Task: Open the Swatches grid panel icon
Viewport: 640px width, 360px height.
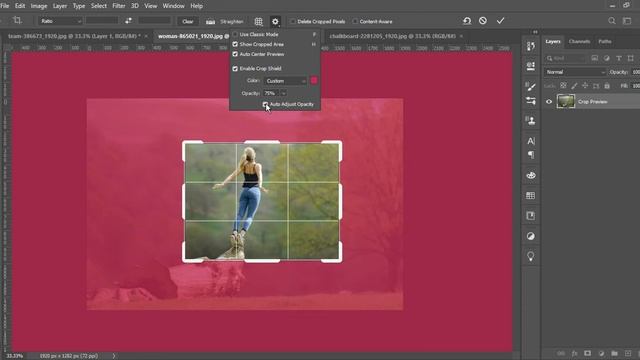Action: pyautogui.click(x=531, y=196)
